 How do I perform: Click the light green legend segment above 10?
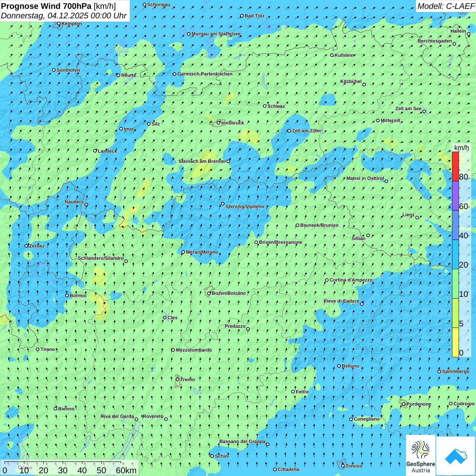455,284
